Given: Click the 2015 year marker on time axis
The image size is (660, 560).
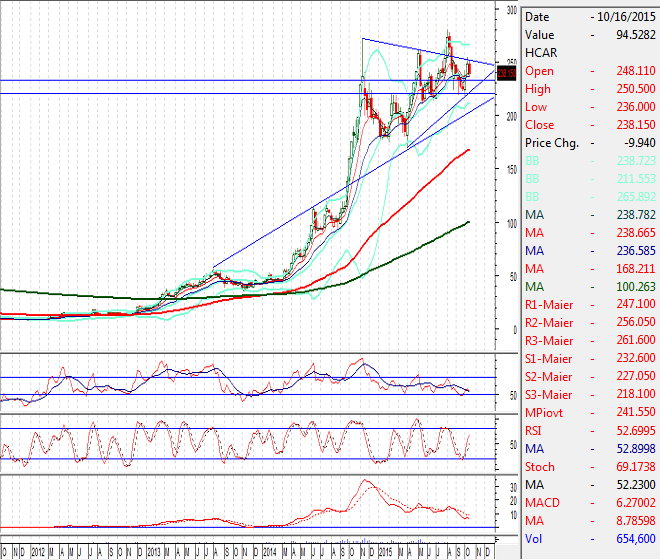Looking at the screenshot, I should [386, 551].
